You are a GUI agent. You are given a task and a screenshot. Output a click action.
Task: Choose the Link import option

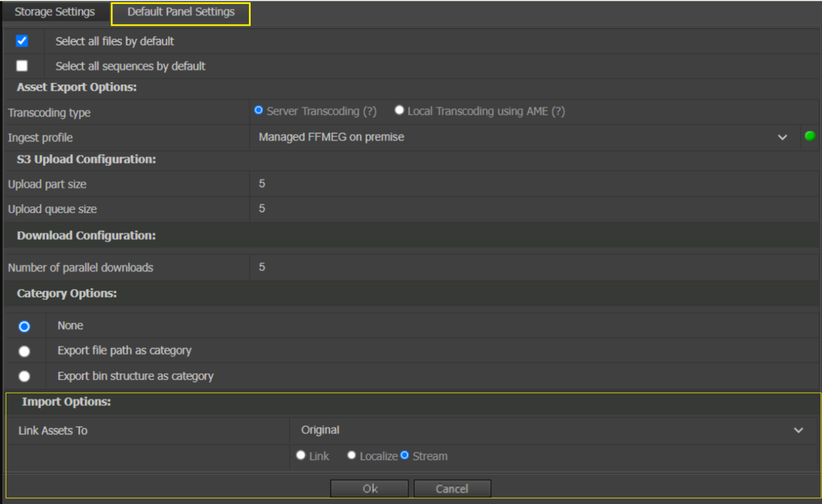301,455
